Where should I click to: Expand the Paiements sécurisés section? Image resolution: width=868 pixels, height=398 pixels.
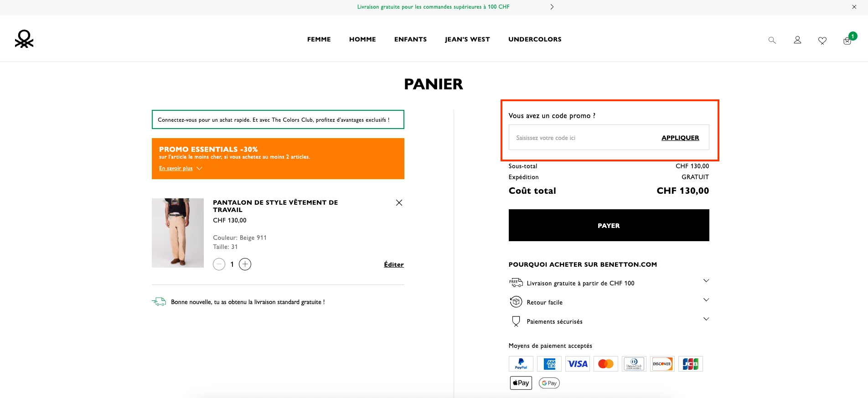[706, 319]
